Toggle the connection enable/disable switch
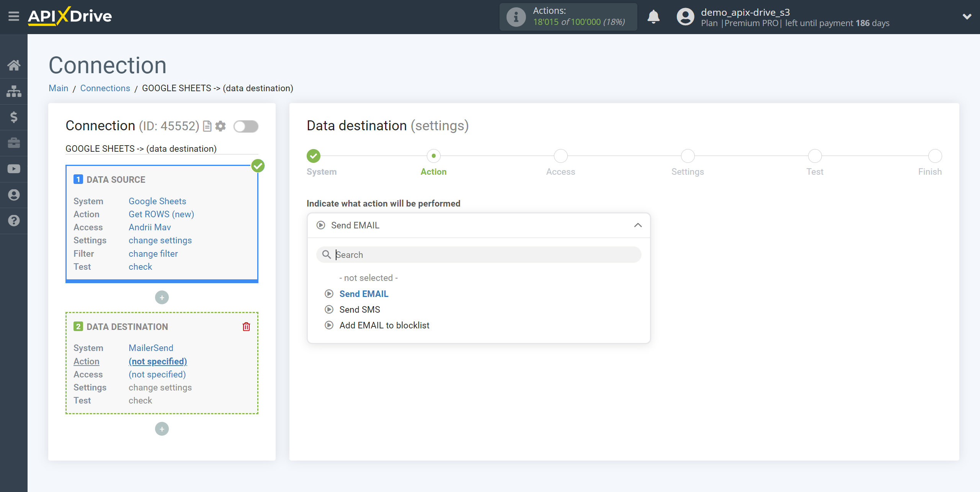This screenshot has width=980, height=492. click(245, 126)
